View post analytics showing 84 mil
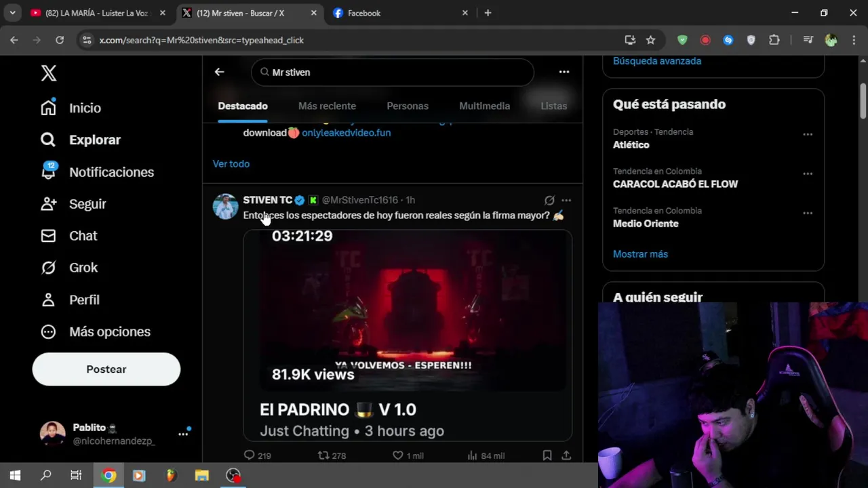Image resolution: width=868 pixels, height=488 pixels. pyautogui.click(x=486, y=455)
